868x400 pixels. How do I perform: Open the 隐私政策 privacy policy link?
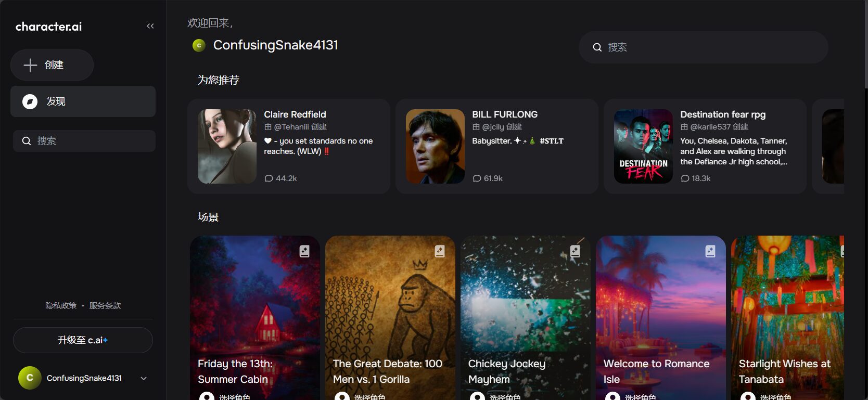point(61,306)
